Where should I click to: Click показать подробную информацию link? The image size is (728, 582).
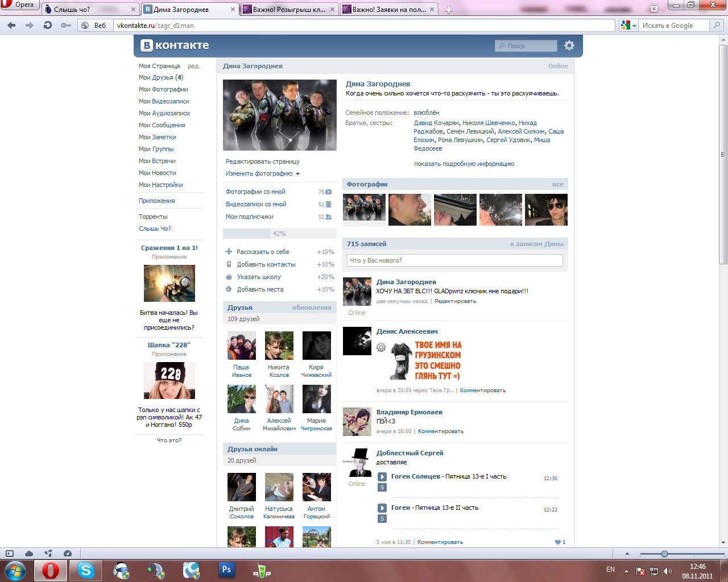pos(464,164)
